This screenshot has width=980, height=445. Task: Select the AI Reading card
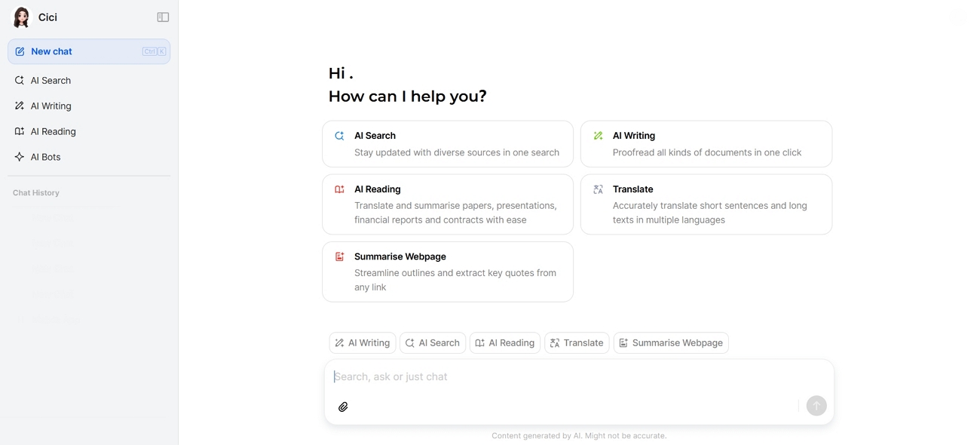448,204
